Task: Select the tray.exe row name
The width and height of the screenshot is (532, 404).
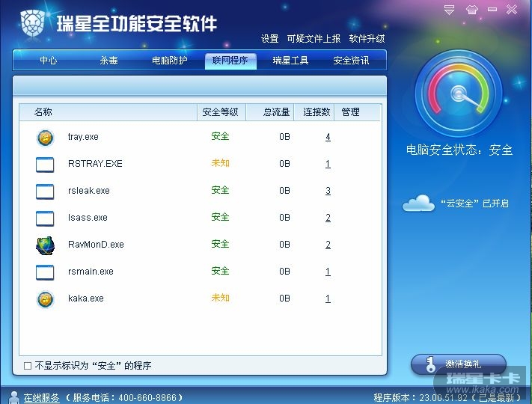Action: coord(83,137)
